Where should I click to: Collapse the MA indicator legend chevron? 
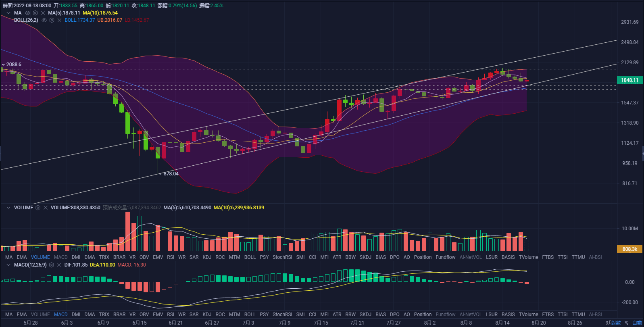pyautogui.click(x=8, y=13)
